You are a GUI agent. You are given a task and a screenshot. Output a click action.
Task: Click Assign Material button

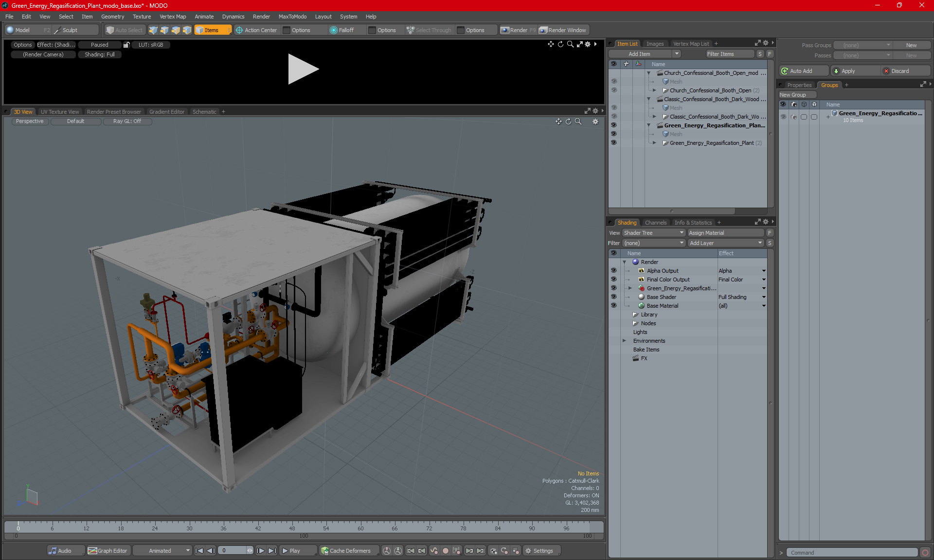point(726,233)
